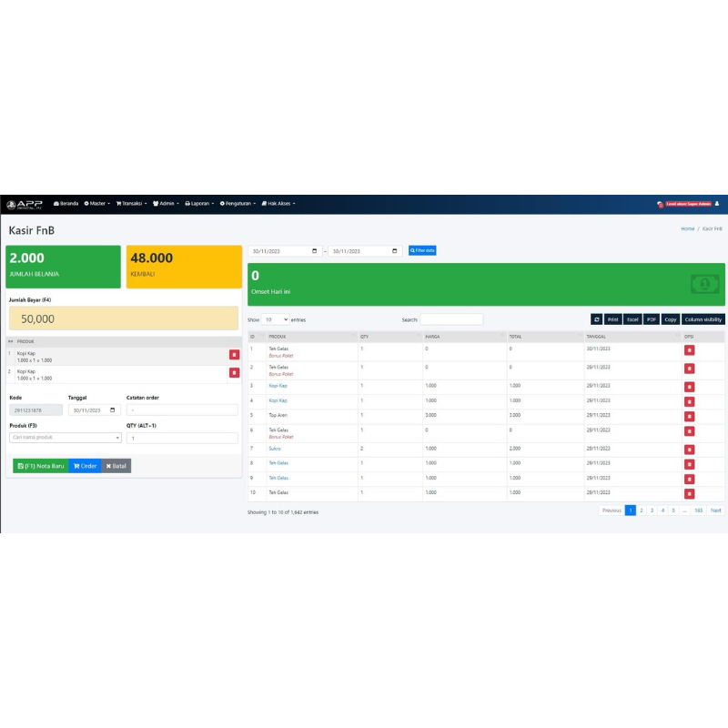Expand Laporan dropdown menu
728x728 pixels.
point(199,203)
